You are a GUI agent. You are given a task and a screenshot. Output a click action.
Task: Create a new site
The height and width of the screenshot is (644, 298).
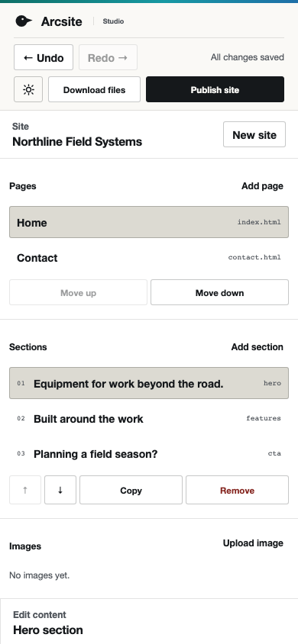coord(254,134)
